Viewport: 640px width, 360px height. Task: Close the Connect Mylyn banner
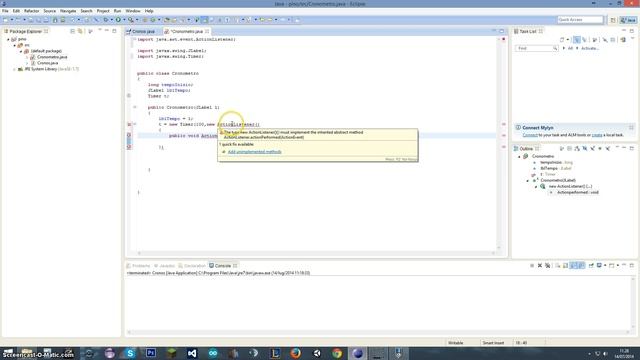coord(631,128)
